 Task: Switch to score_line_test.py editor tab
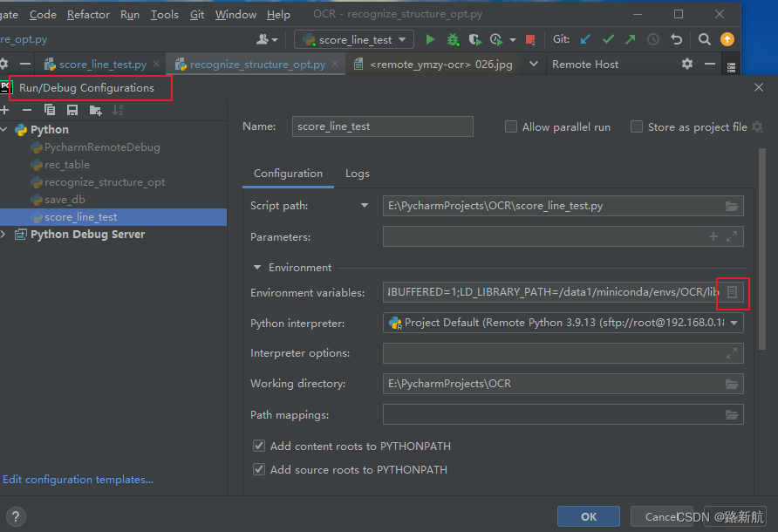(102, 64)
